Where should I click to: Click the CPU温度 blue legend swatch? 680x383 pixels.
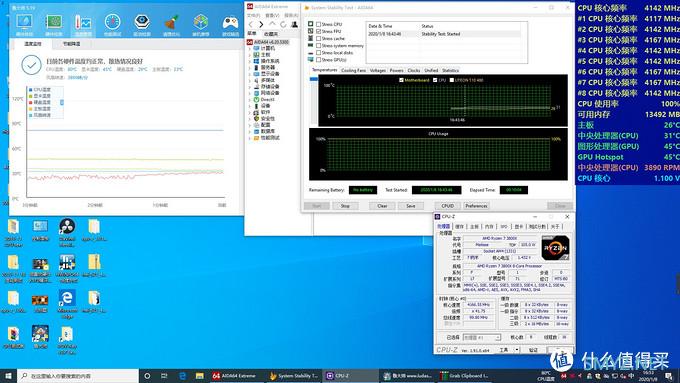click(x=30, y=89)
